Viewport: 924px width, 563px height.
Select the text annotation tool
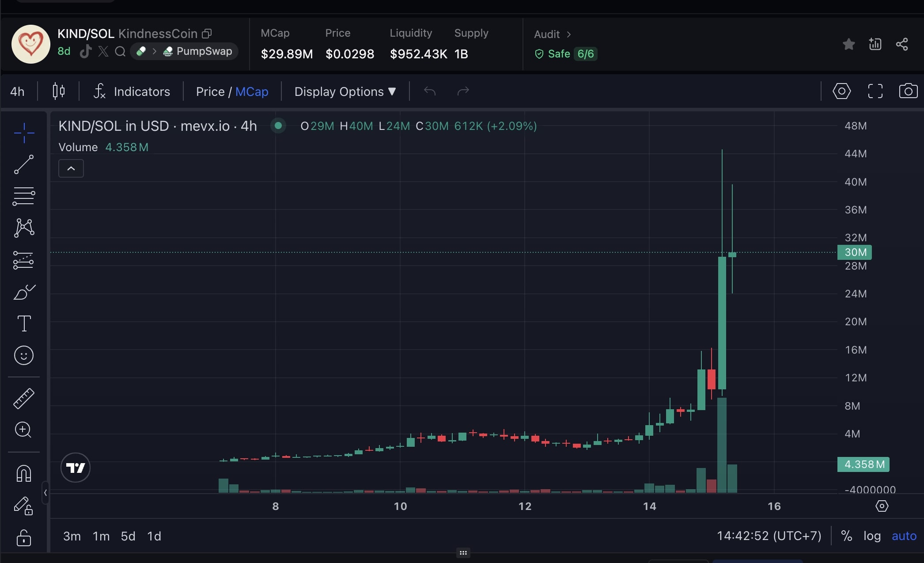point(24,323)
